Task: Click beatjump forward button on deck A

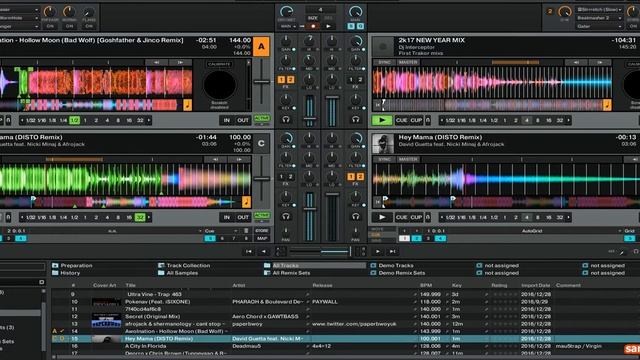Action: coord(180,62)
